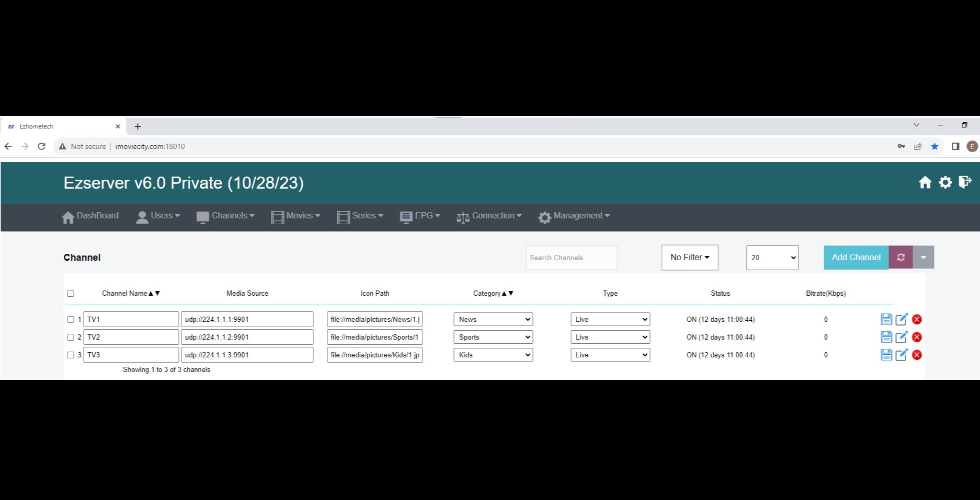
Task: Expand the Add Channel options arrow
Action: point(924,257)
